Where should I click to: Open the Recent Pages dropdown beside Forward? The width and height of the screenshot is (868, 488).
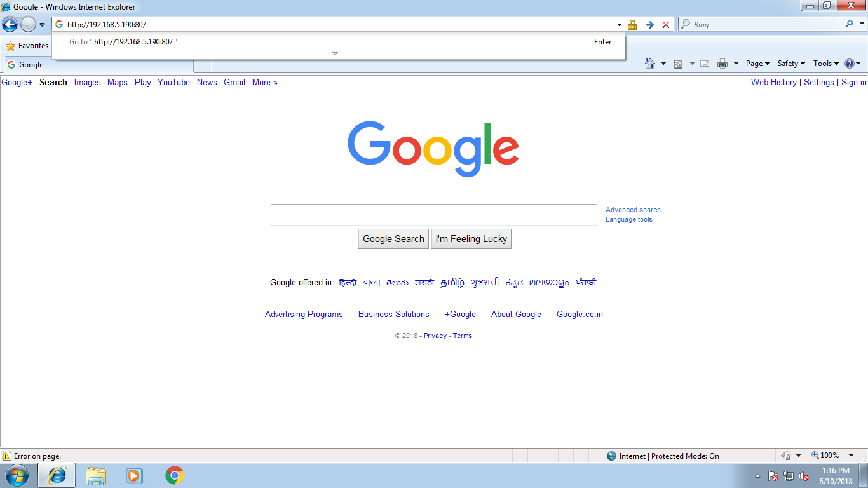pyautogui.click(x=43, y=25)
